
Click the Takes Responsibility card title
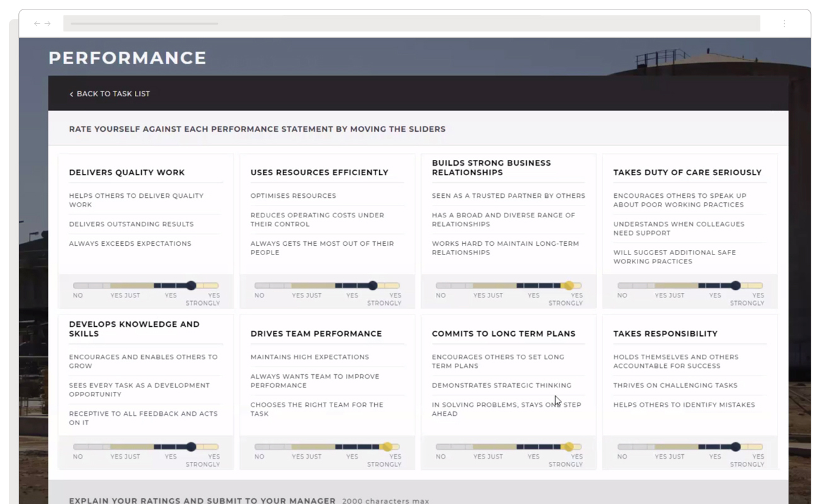(x=665, y=334)
